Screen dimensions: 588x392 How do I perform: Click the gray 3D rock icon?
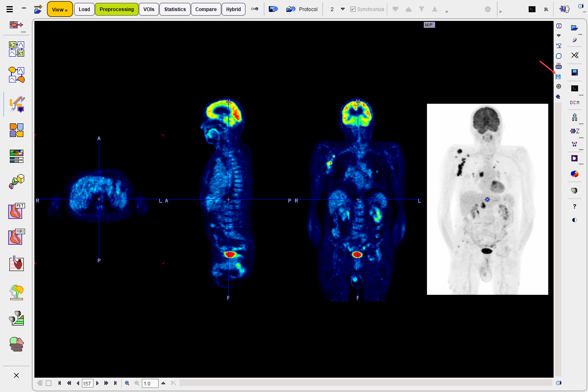pos(574,190)
